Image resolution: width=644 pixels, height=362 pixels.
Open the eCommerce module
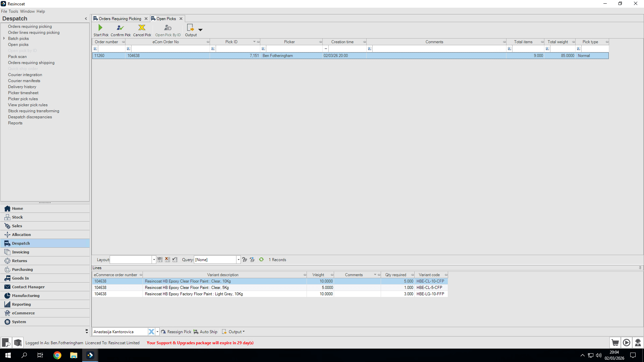point(45,313)
